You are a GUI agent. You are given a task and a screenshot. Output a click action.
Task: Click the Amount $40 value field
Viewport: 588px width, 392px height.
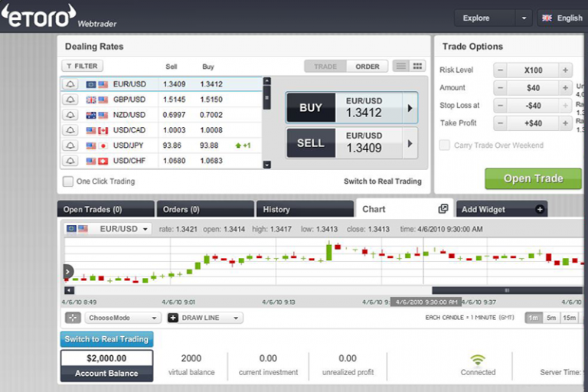(x=533, y=88)
